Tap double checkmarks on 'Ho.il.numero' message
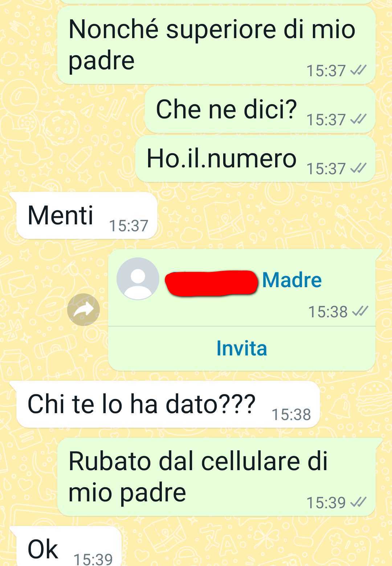This screenshot has height=566, width=392. click(358, 168)
